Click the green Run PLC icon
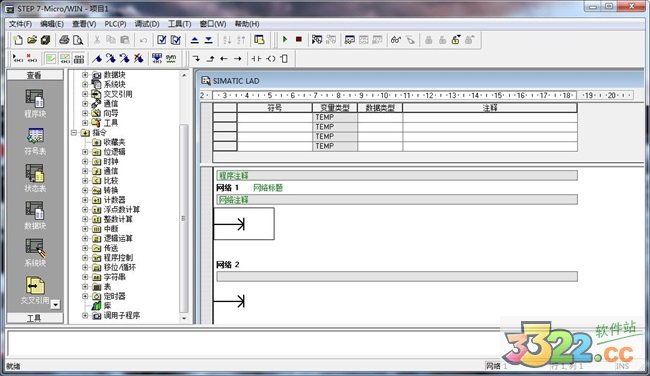The height and width of the screenshot is (376, 650). [285, 39]
